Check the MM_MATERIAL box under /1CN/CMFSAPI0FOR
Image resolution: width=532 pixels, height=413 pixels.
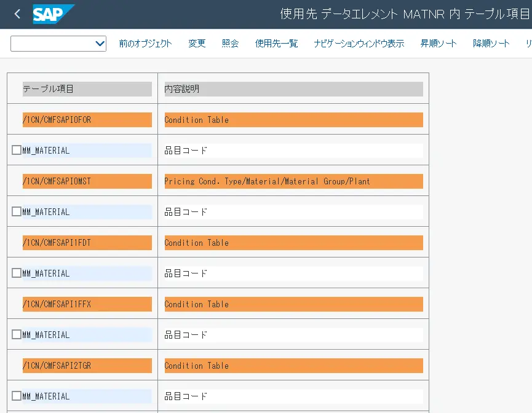(17, 150)
